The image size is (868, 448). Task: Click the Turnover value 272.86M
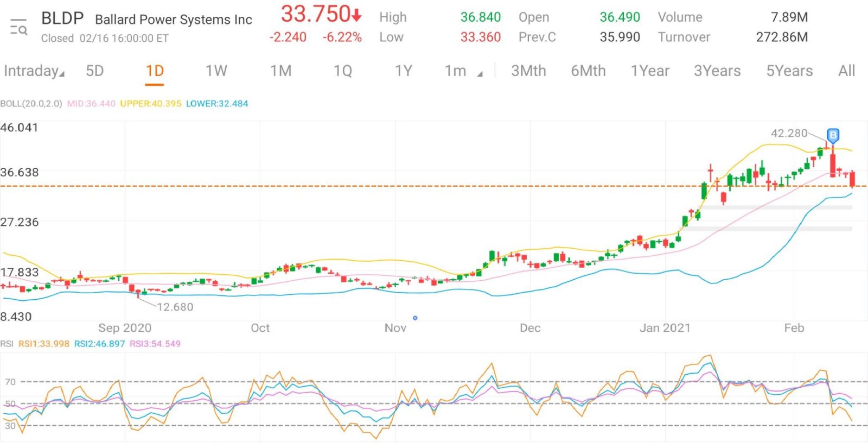click(782, 37)
